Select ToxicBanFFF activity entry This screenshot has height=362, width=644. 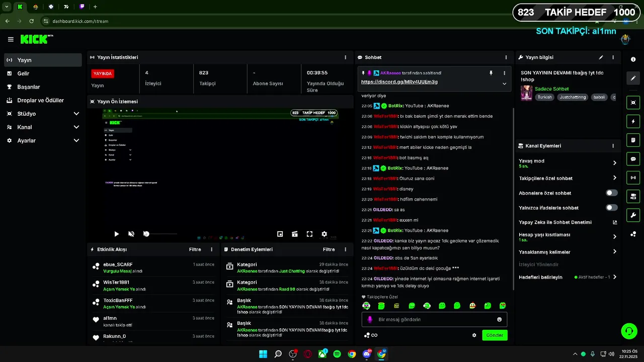tap(153, 303)
